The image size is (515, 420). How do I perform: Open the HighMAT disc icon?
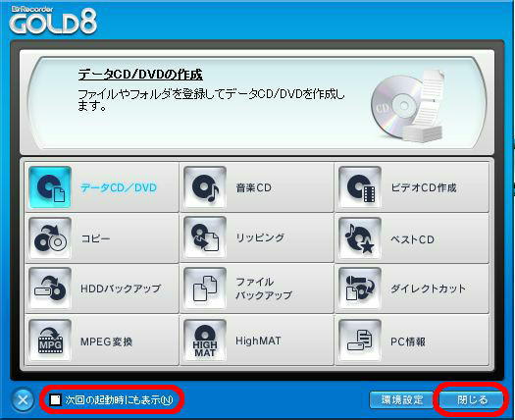205,341
